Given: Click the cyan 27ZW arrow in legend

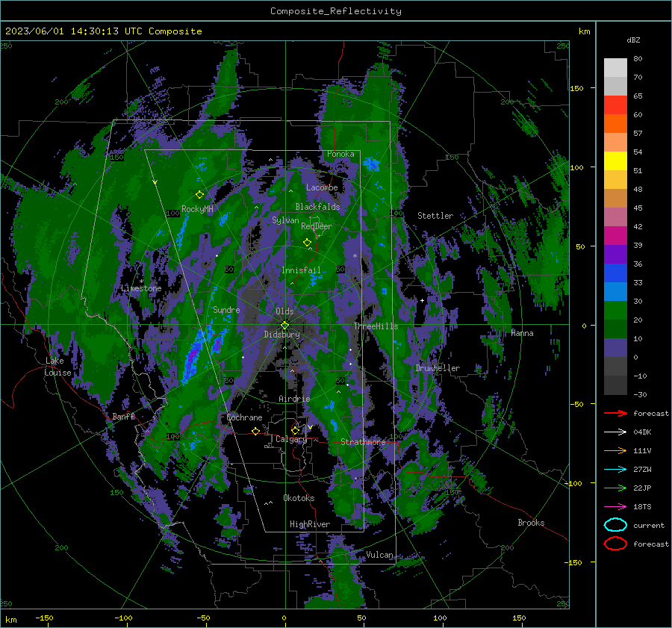Looking at the screenshot, I should tap(615, 469).
